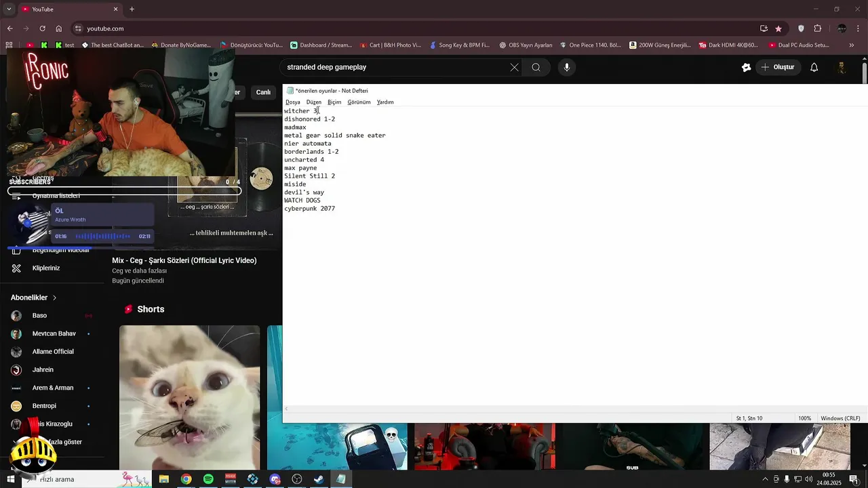This screenshot has height=488, width=868.
Task: Open the taskbar volume control
Action: 810,479
